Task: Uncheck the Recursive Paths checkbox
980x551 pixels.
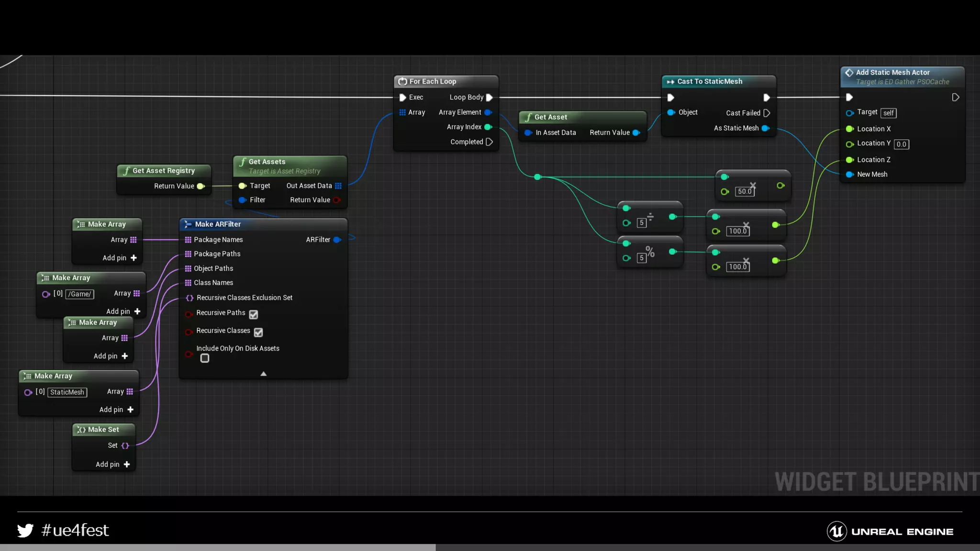Action: 254,314
